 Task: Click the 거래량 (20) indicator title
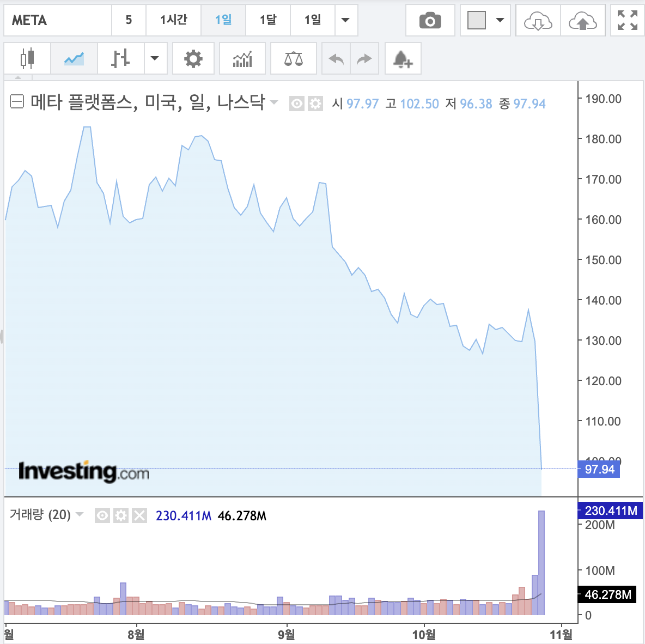click(40, 514)
